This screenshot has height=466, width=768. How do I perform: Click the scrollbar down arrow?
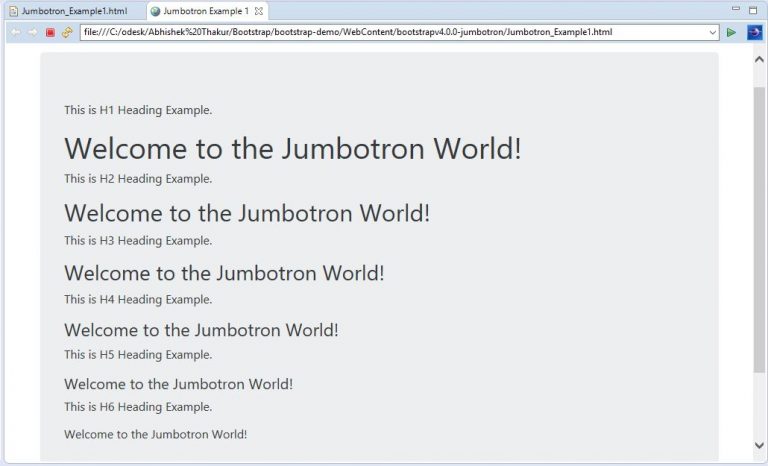759,445
